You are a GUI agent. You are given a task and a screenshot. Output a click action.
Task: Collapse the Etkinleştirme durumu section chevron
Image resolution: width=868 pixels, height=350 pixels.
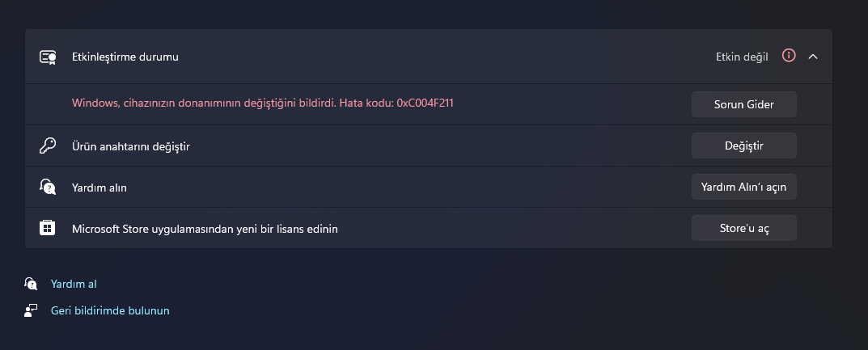[x=814, y=57]
